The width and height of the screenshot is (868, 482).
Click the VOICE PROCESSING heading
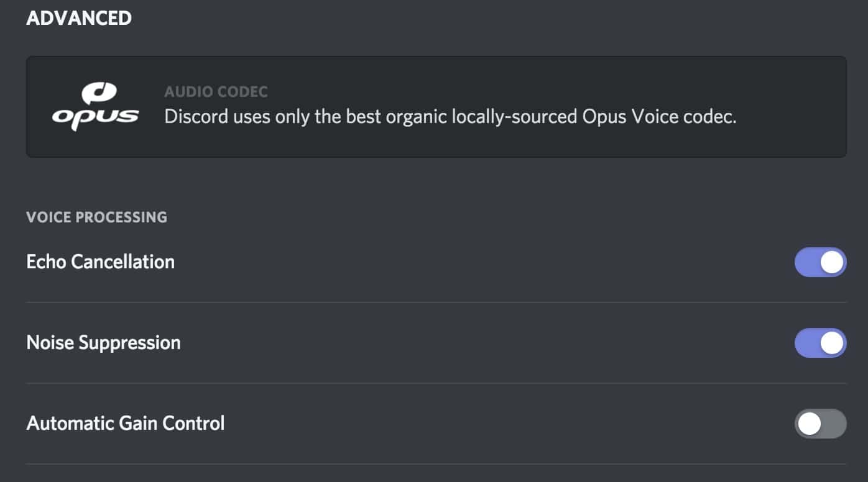pyautogui.click(x=96, y=217)
